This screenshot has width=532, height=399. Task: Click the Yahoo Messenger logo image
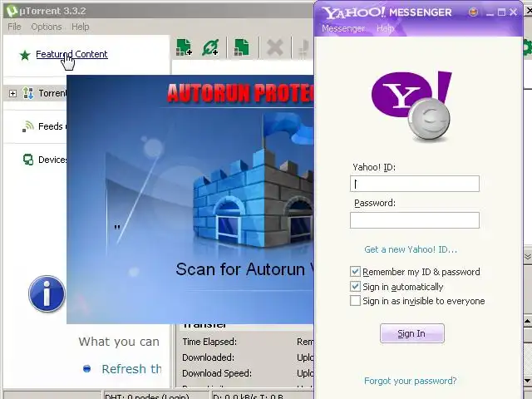[412, 106]
